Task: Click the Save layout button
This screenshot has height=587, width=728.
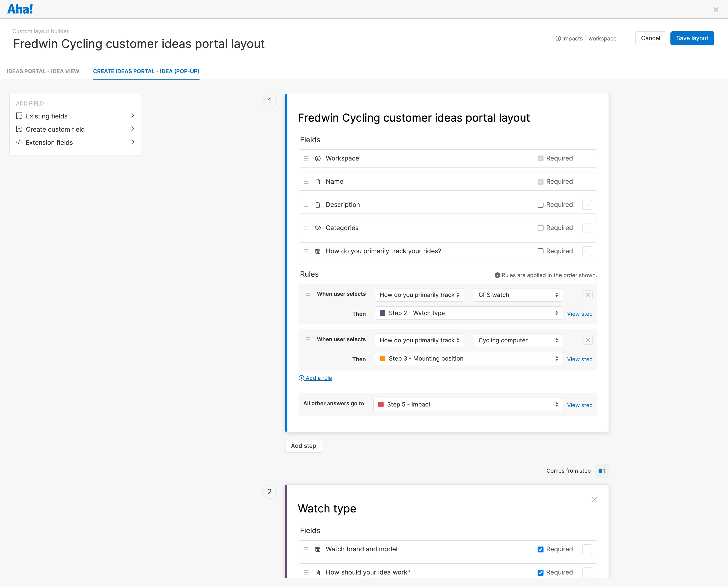Action: pos(692,38)
